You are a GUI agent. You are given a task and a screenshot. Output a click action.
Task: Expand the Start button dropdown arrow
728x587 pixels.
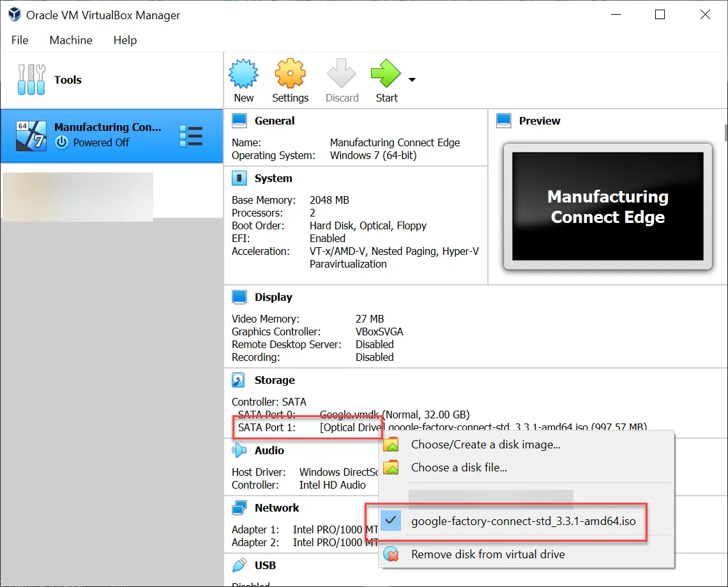tap(412, 79)
